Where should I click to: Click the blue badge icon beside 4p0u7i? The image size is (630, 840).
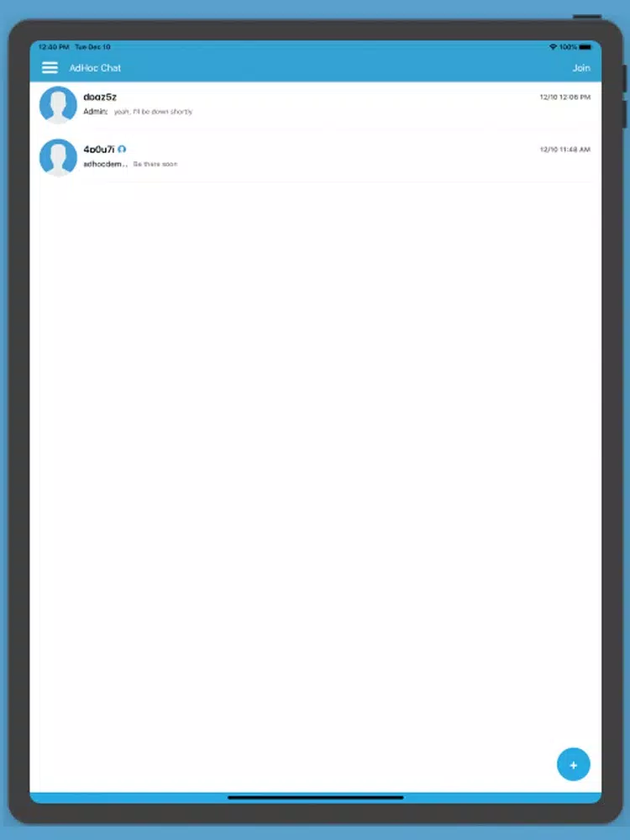pos(122,149)
